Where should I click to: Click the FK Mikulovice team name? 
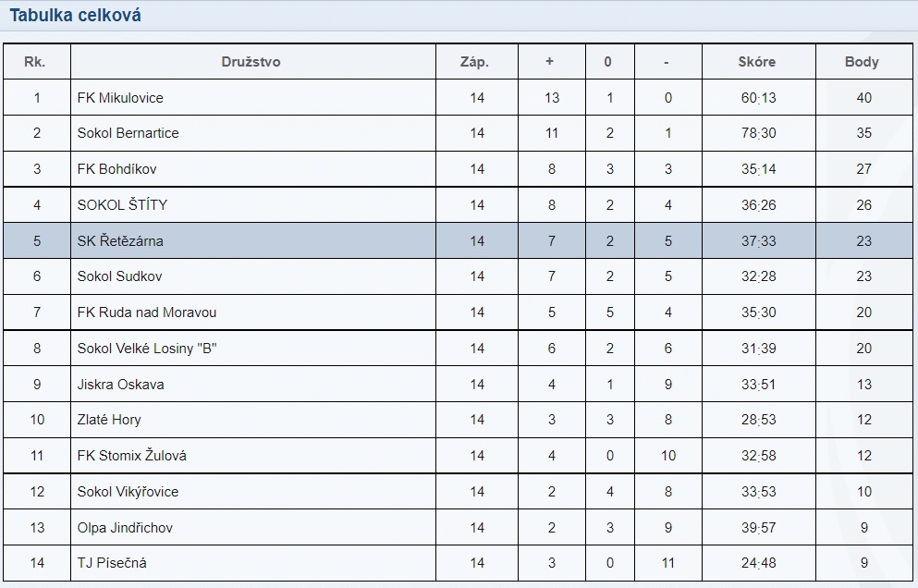coord(120,98)
